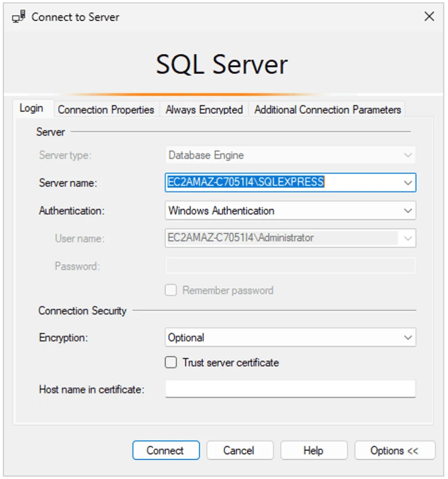Screen dimensions: 448x479
Task: Click the Cancel button
Action: [x=240, y=450]
